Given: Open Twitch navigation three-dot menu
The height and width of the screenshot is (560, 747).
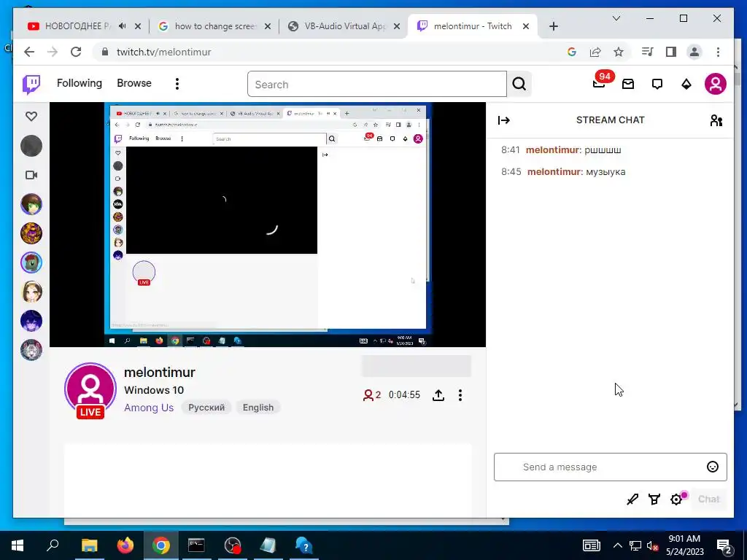Looking at the screenshot, I should pos(177,84).
